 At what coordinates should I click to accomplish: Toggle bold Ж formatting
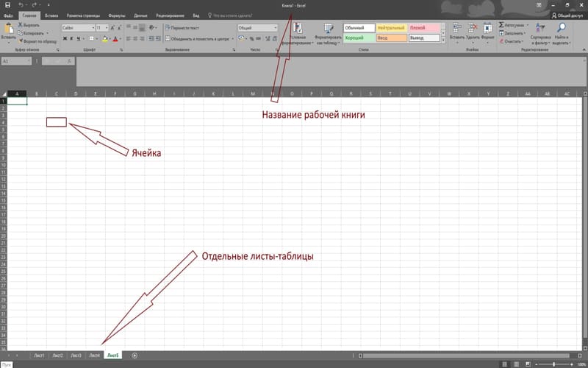(x=65, y=39)
